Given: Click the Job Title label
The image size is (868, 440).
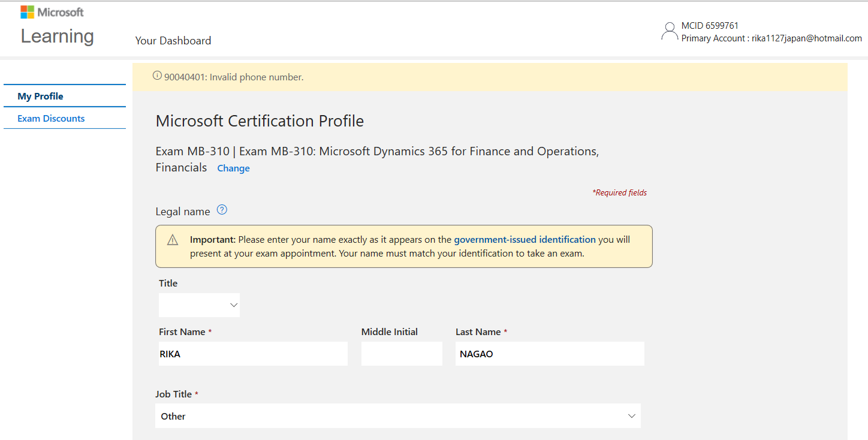Looking at the screenshot, I should (174, 394).
